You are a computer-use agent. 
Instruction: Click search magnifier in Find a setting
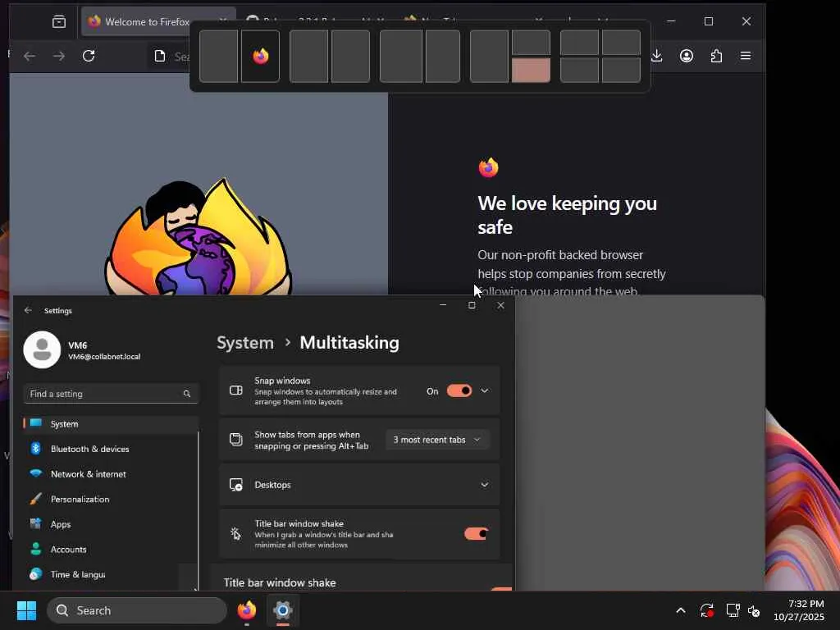point(187,394)
